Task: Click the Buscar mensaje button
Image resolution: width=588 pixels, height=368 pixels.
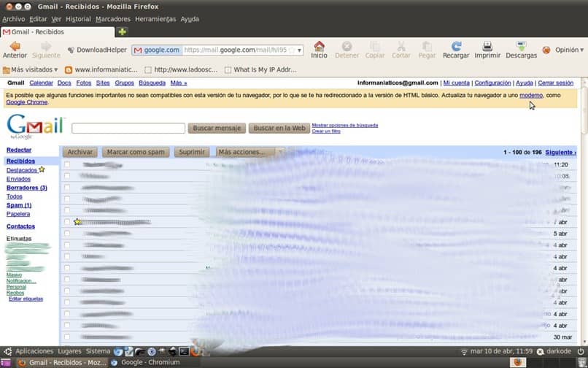Action: tap(217, 128)
